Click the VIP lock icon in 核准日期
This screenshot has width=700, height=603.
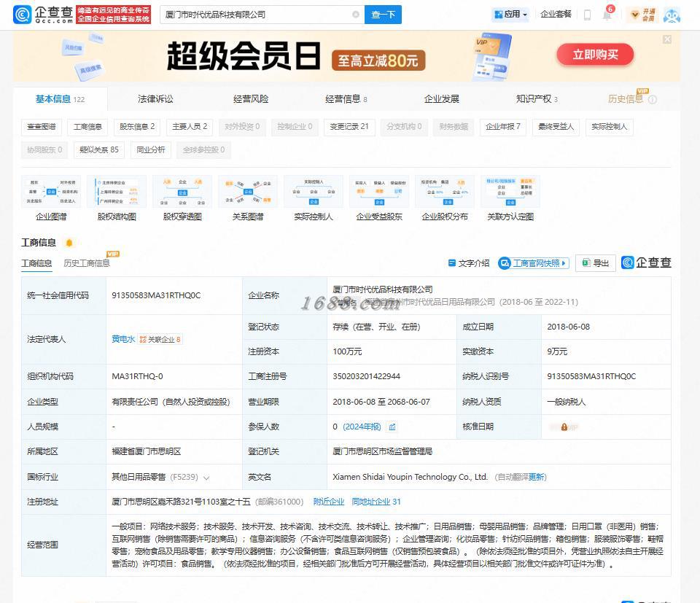pos(564,427)
